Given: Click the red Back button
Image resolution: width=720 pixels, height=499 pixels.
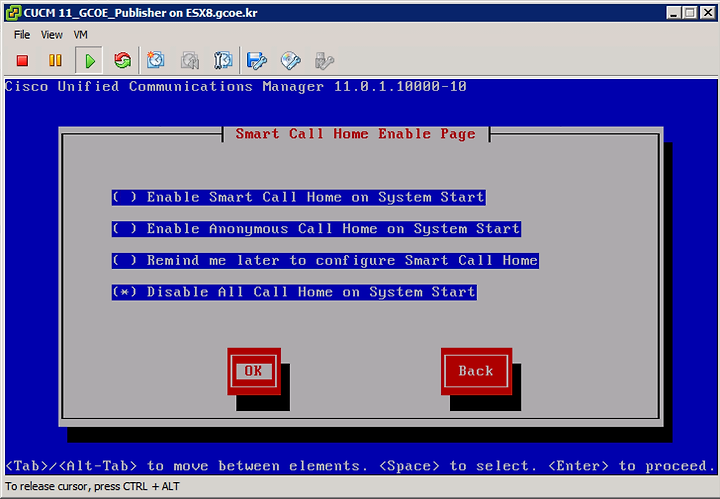Looking at the screenshot, I should [x=476, y=371].
